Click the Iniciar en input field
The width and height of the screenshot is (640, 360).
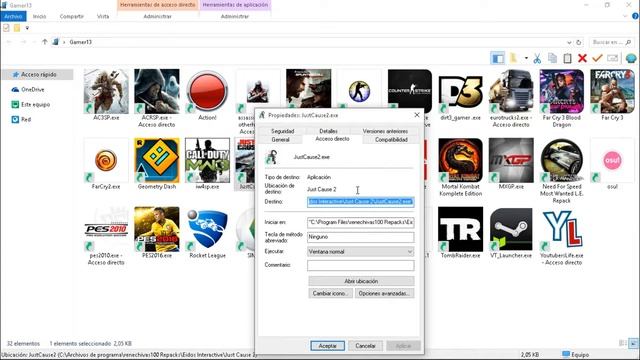(361, 222)
